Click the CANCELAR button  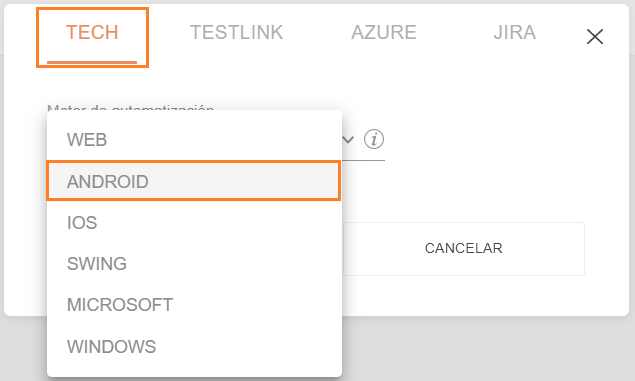[x=464, y=249]
